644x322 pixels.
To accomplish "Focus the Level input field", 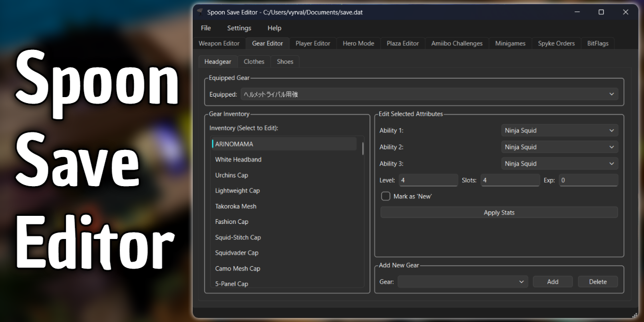I will (428, 180).
